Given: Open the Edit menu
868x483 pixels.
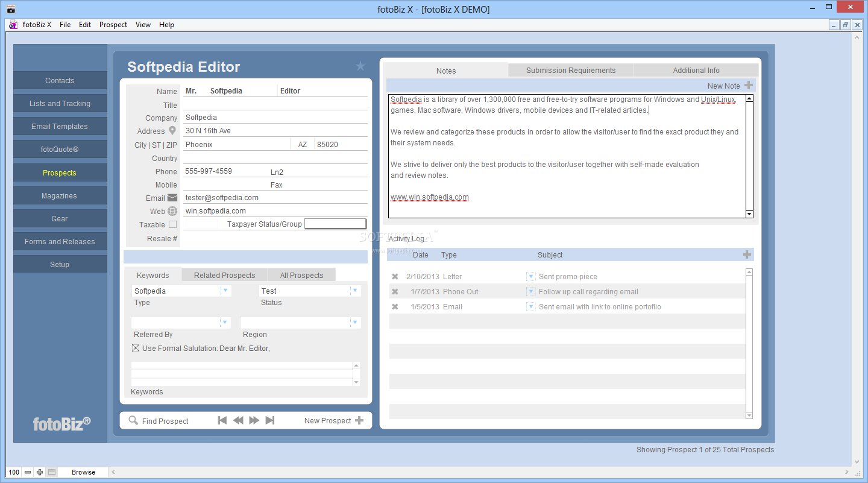Looking at the screenshot, I should (x=85, y=25).
